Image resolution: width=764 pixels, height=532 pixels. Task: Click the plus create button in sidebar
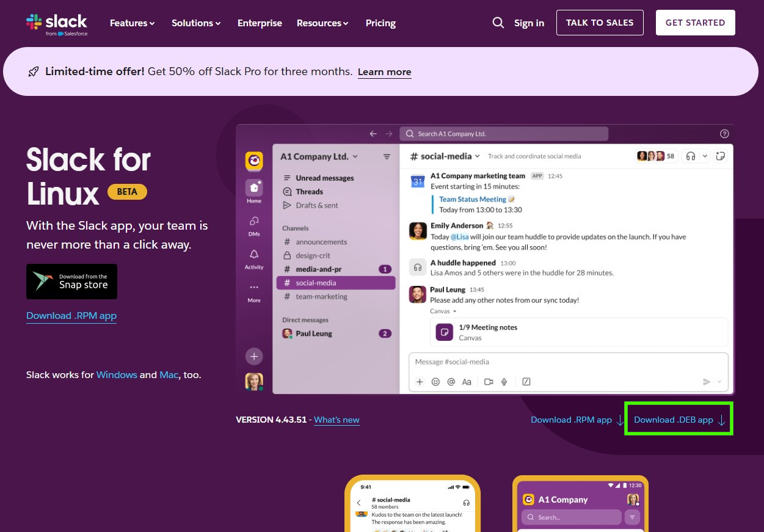(254, 356)
